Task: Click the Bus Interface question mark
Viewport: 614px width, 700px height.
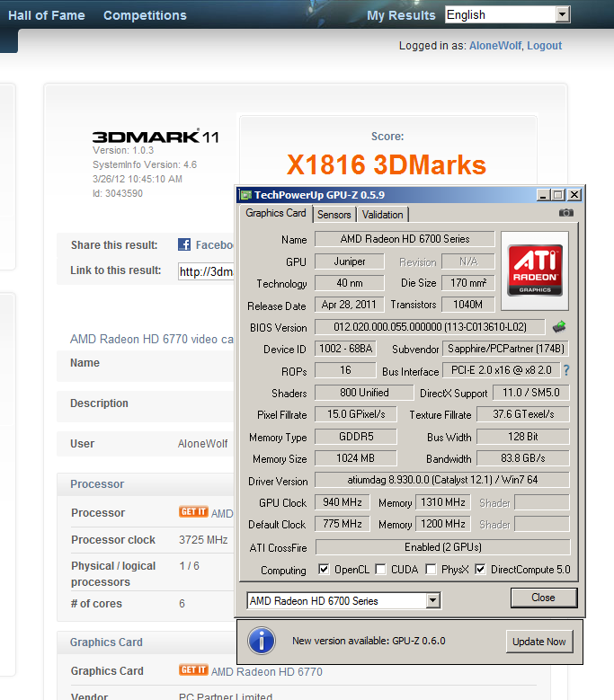Action: click(566, 370)
